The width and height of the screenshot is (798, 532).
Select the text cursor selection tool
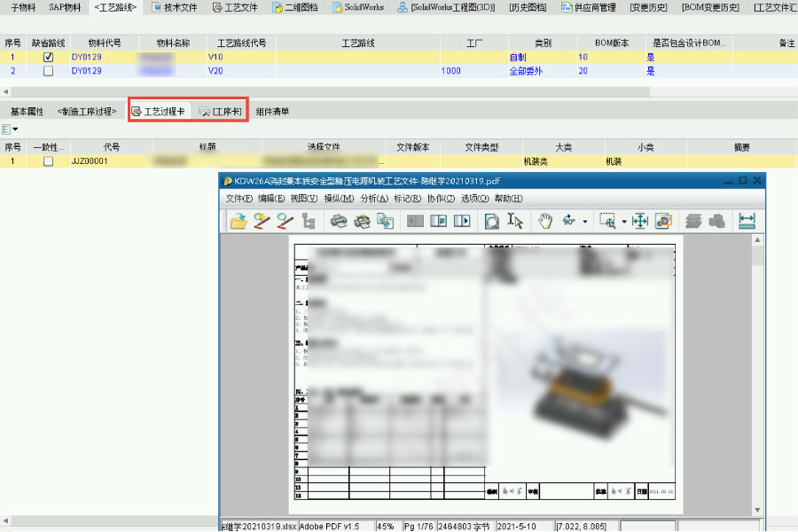516,221
